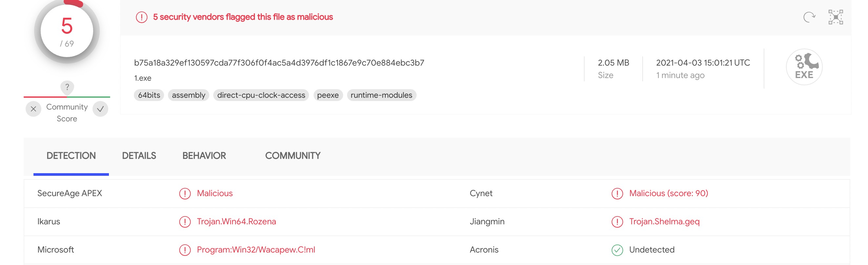Click the alert icon beside flagged malicious banner
The width and height of the screenshot is (868, 265).
[x=141, y=17]
